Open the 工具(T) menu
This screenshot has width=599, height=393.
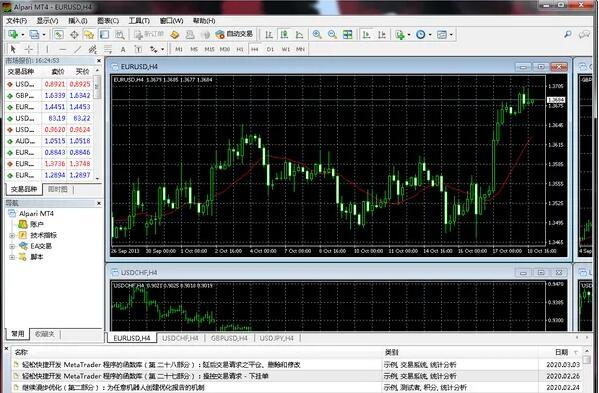tap(139, 21)
